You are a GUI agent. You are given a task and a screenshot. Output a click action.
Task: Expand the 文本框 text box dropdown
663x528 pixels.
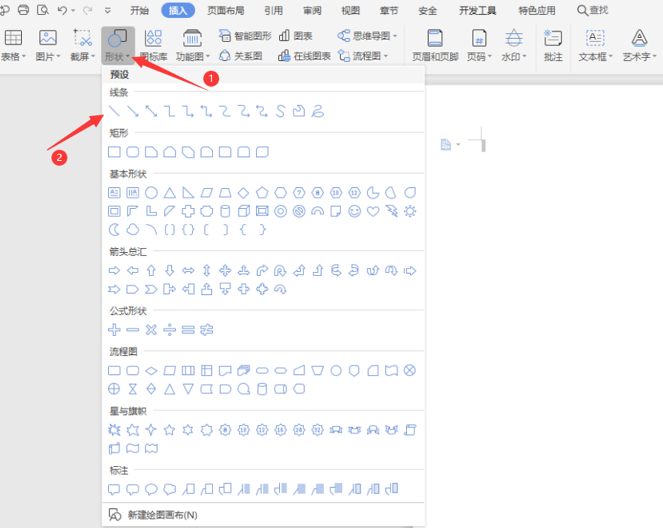point(595,45)
